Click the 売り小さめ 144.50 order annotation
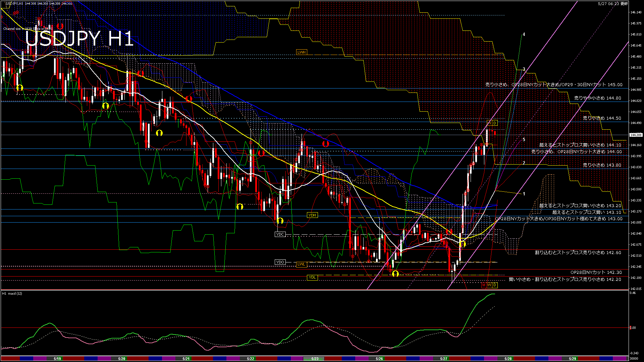 point(602,118)
